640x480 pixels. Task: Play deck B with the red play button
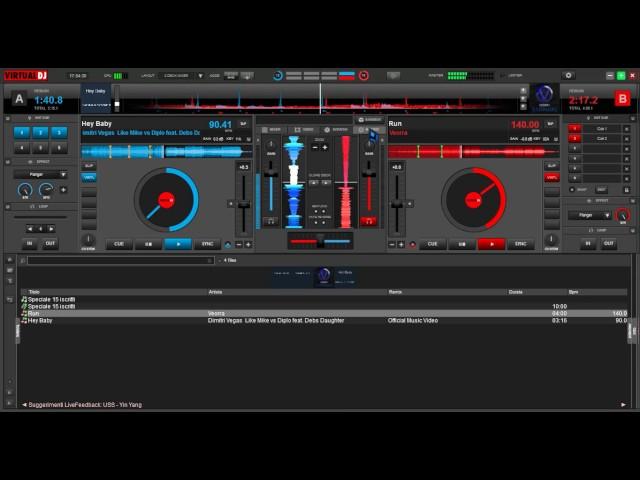click(491, 244)
